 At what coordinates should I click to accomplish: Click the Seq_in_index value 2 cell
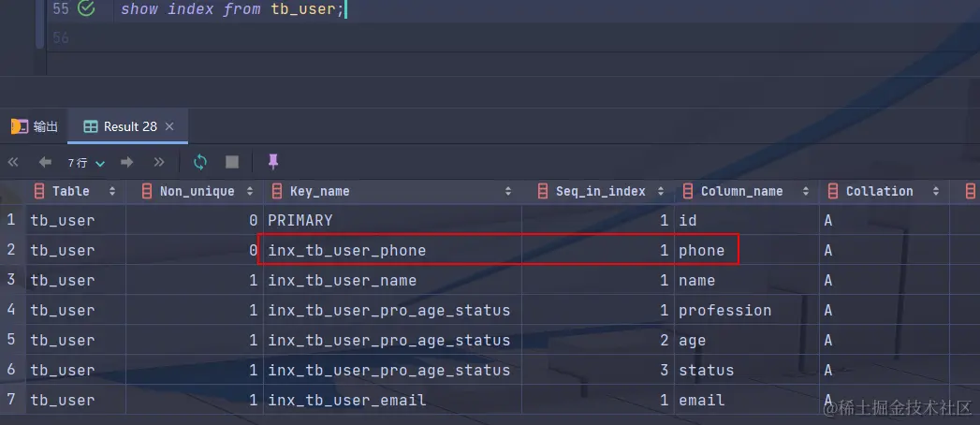click(x=598, y=341)
